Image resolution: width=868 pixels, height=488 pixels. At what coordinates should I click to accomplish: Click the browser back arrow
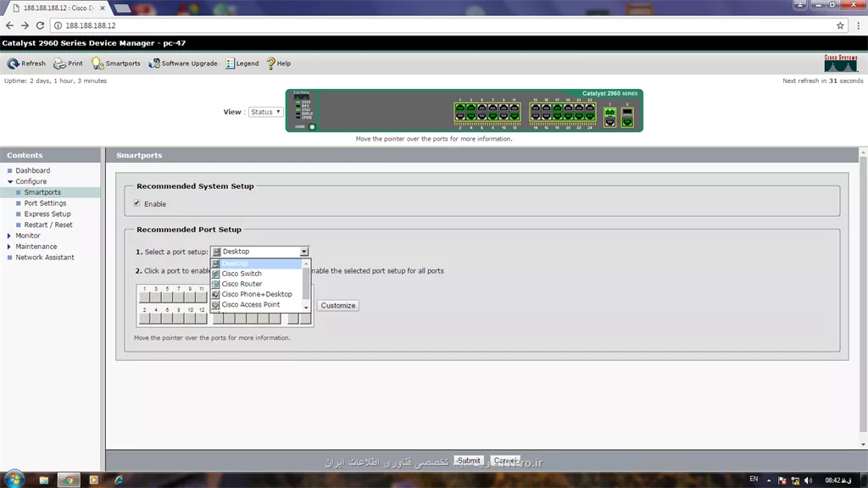pos(9,25)
